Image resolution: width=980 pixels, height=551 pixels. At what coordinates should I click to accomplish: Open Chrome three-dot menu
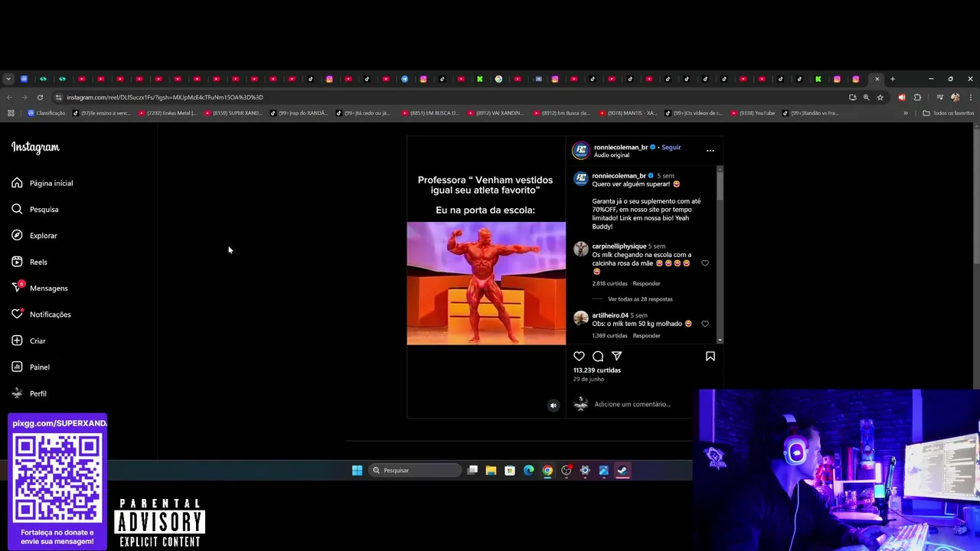(x=971, y=97)
